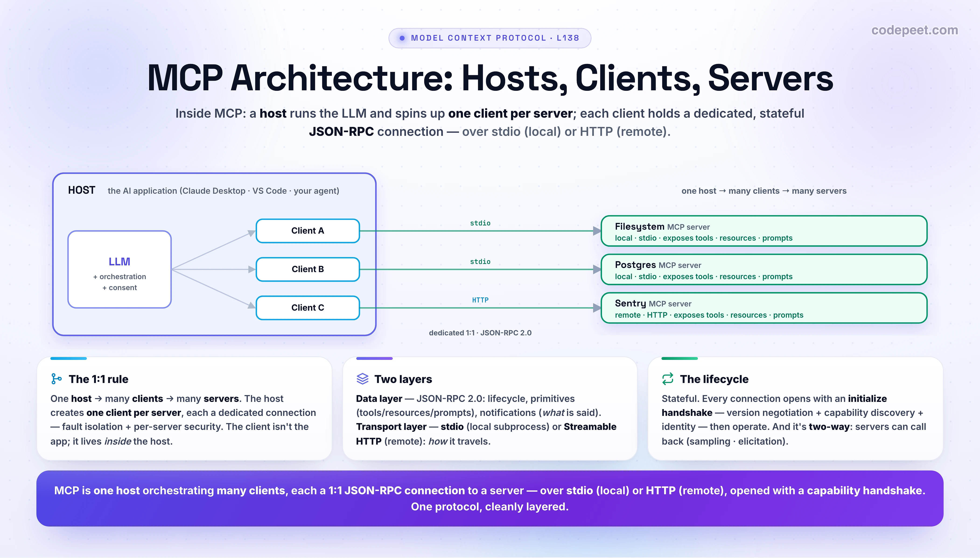The width and height of the screenshot is (980, 558).
Task: Click the HOST label
Action: coord(82,190)
